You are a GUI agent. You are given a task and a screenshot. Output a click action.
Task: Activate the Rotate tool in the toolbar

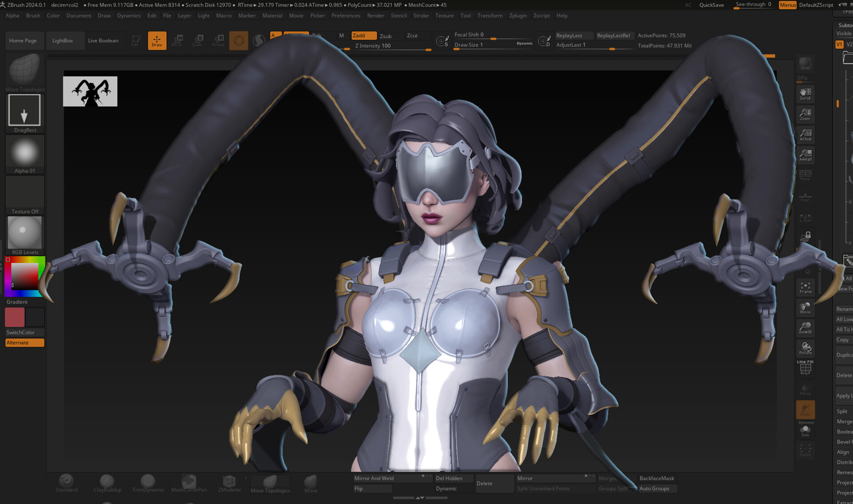coord(218,40)
